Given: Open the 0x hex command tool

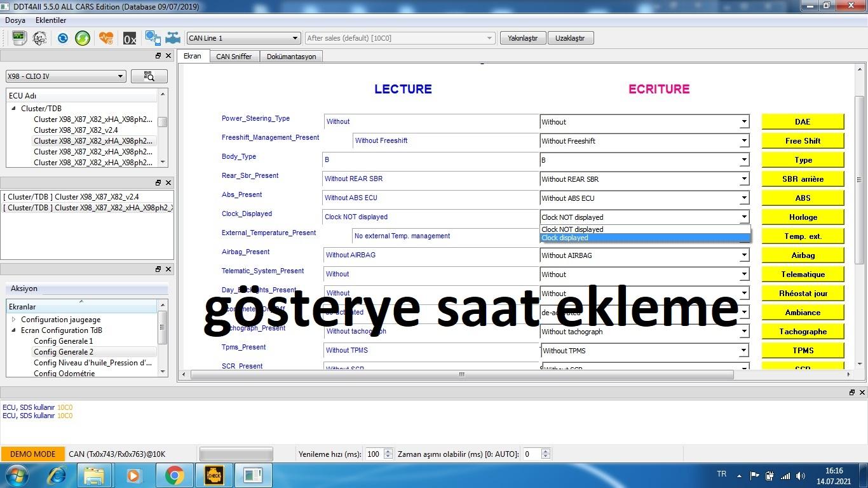Looking at the screenshot, I should point(130,39).
